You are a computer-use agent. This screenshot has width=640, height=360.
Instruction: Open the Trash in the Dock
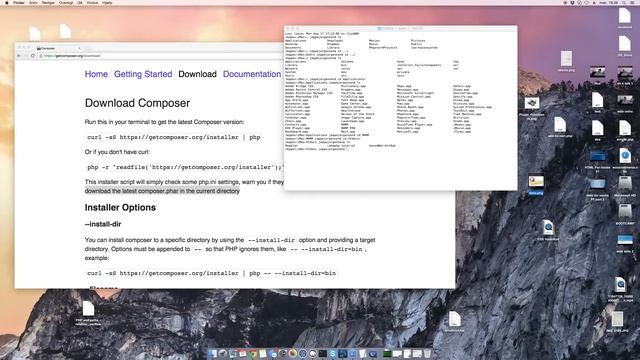click(x=427, y=353)
